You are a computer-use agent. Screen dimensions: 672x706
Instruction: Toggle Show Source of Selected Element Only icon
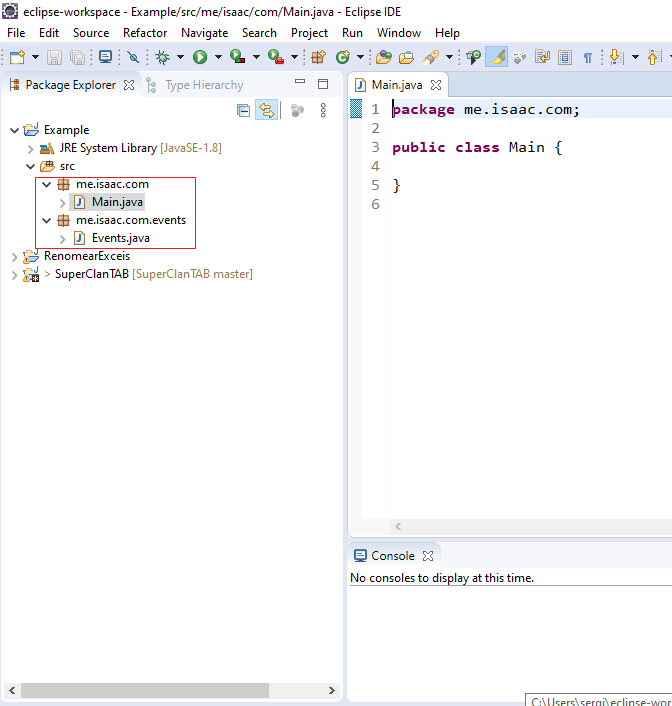[565, 57]
